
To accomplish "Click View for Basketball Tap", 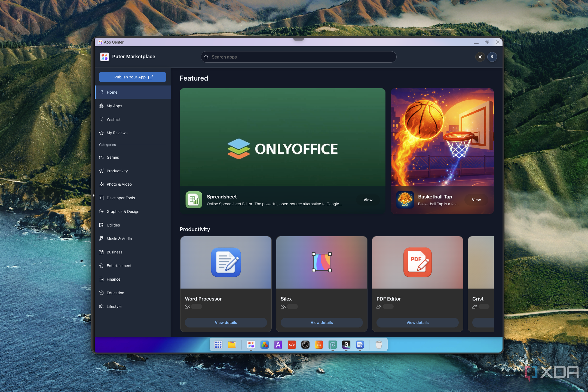I will (x=476, y=200).
